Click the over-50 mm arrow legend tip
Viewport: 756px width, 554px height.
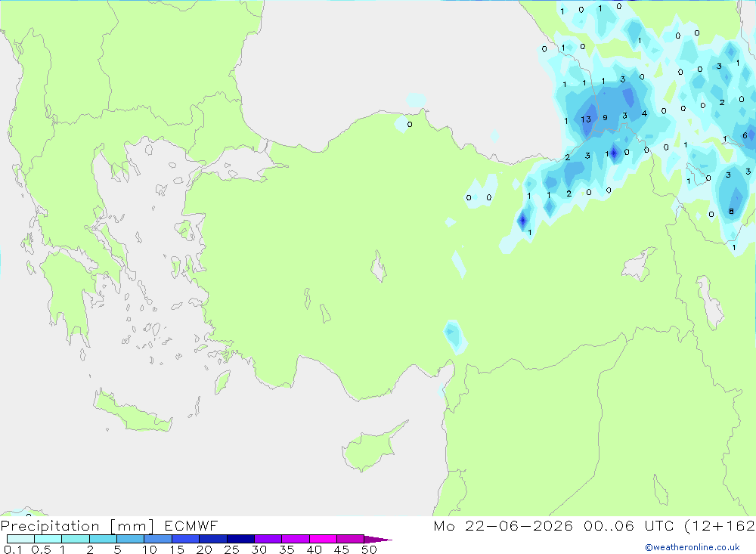click(x=378, y=540)
